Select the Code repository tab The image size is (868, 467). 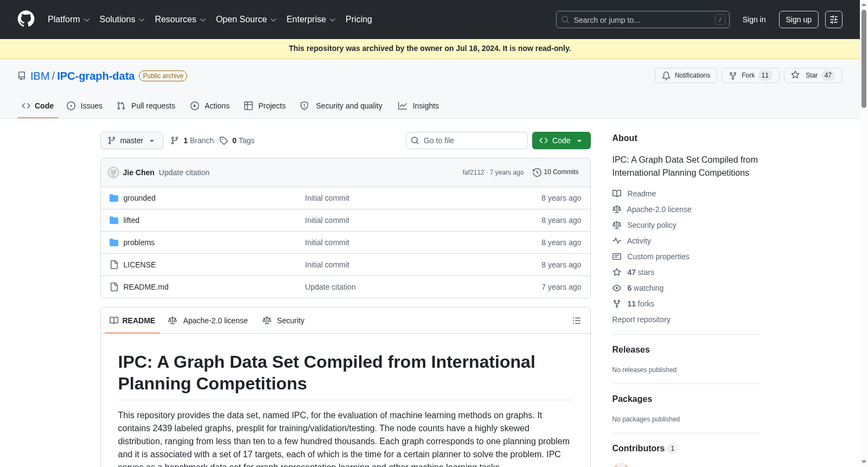click(x=38, y=106)
